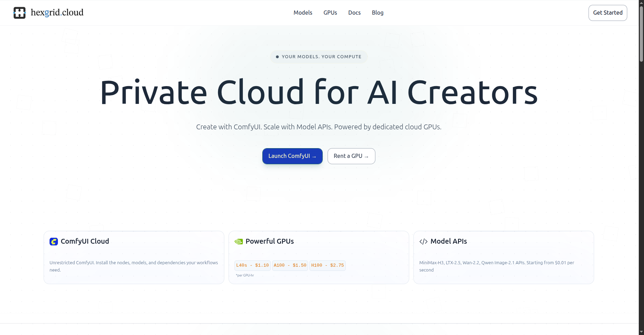Select the H100 - $2.75 price tag
This screenshot has width=644, height=335.
[328, 266]
